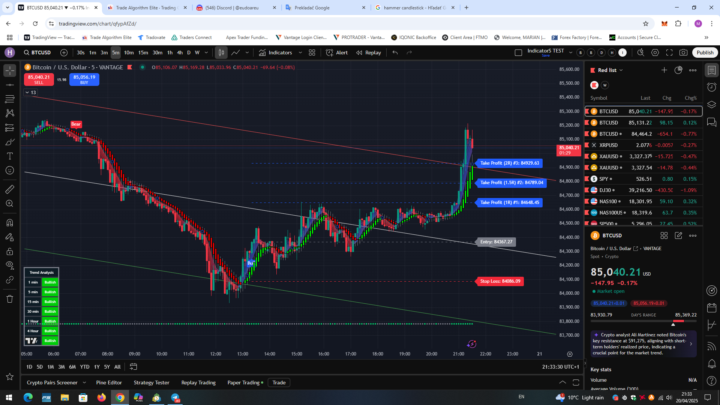
Task: Expand the timeframe dropdown arrow
Action: (206, 53)
